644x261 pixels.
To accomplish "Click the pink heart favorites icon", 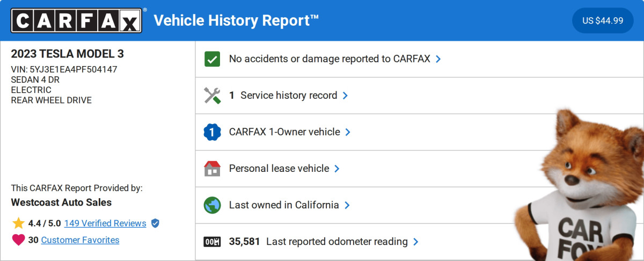I will tap(18, 240).
